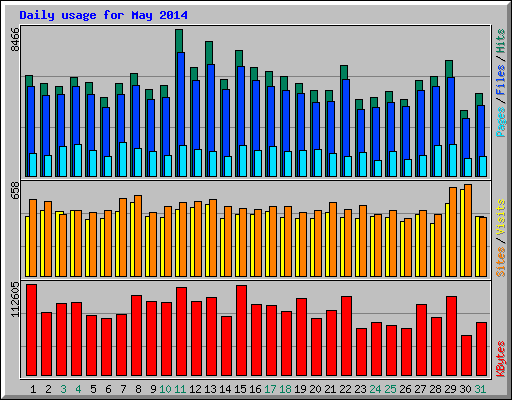Select the orange sites bar for day 21

[x=333, y=239]
